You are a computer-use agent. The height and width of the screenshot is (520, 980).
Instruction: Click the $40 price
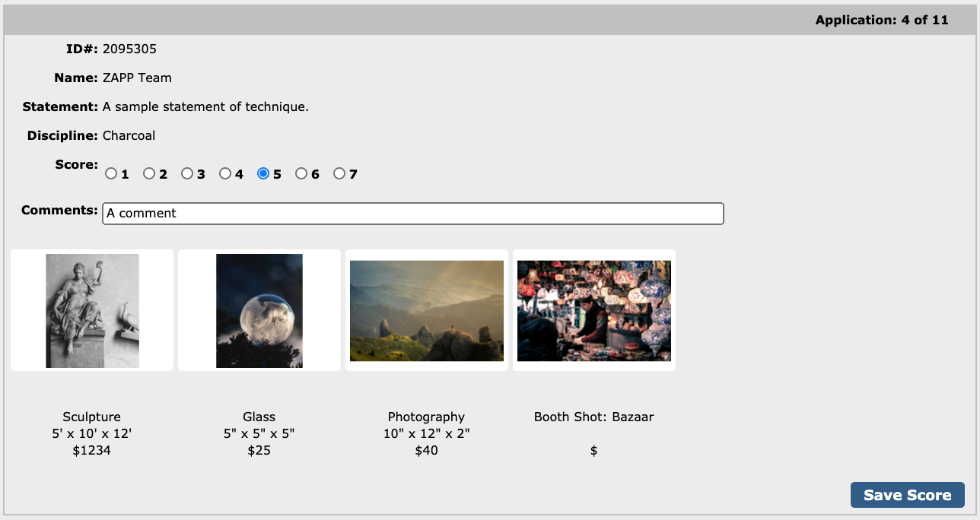[426, 450]
